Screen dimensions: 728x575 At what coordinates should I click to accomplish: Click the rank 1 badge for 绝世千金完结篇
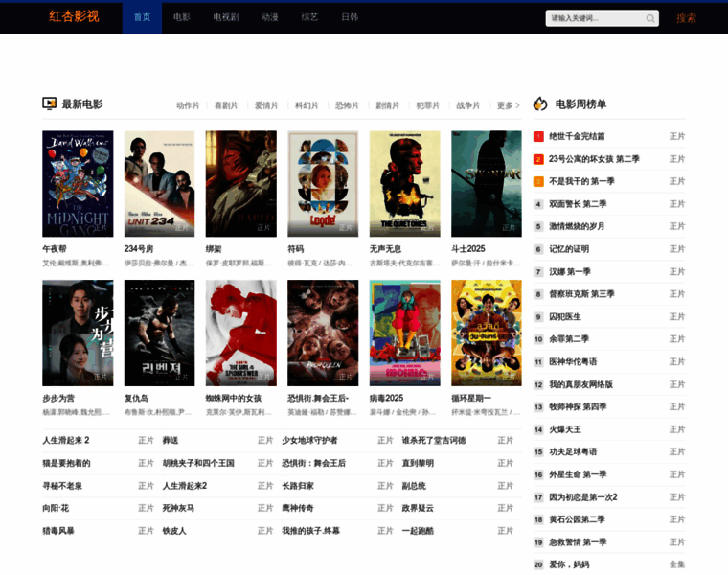[538, 136]
